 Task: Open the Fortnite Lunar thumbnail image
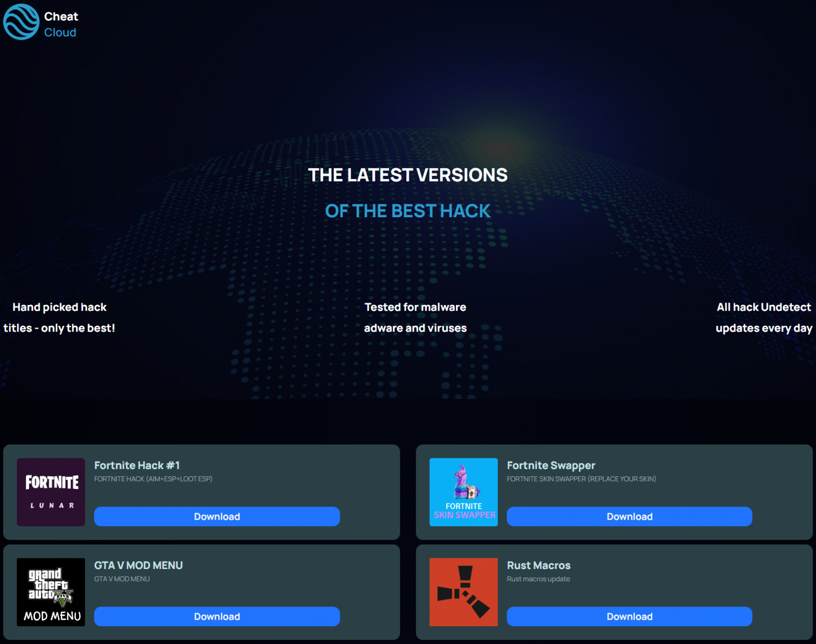51,492
